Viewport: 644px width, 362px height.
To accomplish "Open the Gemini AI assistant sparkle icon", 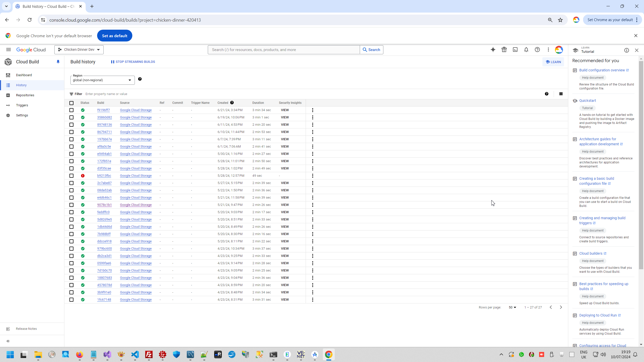I will click(x=493, y=50).
